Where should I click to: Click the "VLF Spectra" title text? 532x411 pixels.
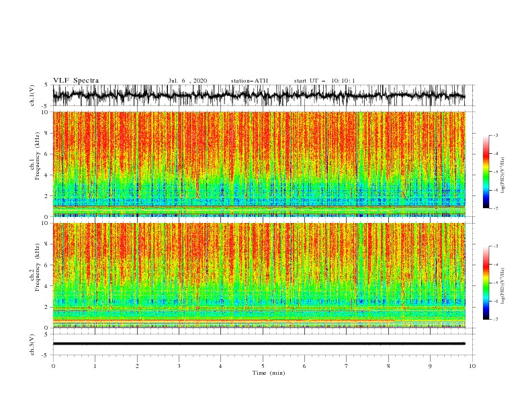point(76,81)
